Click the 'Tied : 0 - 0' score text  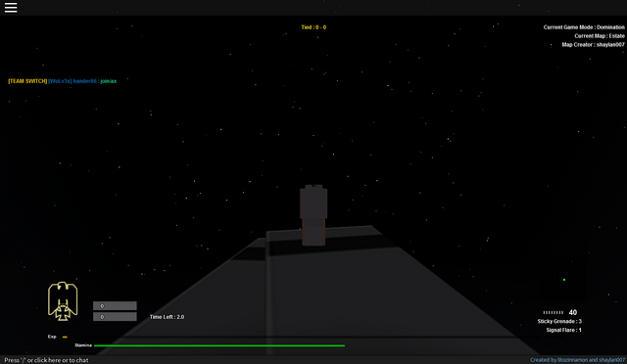point(313,27)
